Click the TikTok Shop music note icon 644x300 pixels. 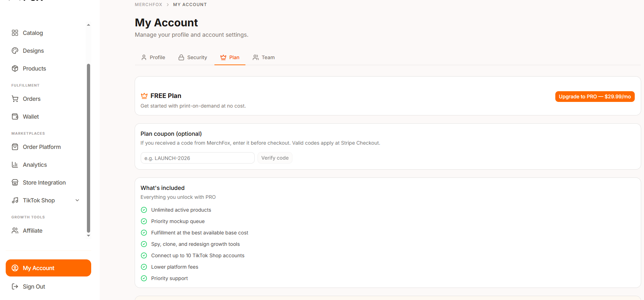click(15, 200)
